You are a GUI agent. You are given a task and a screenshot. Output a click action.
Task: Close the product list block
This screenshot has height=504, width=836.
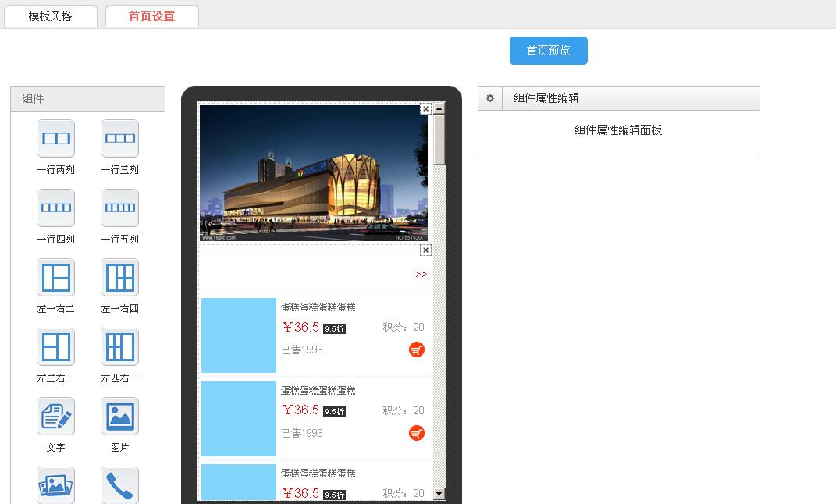[425, 250]
